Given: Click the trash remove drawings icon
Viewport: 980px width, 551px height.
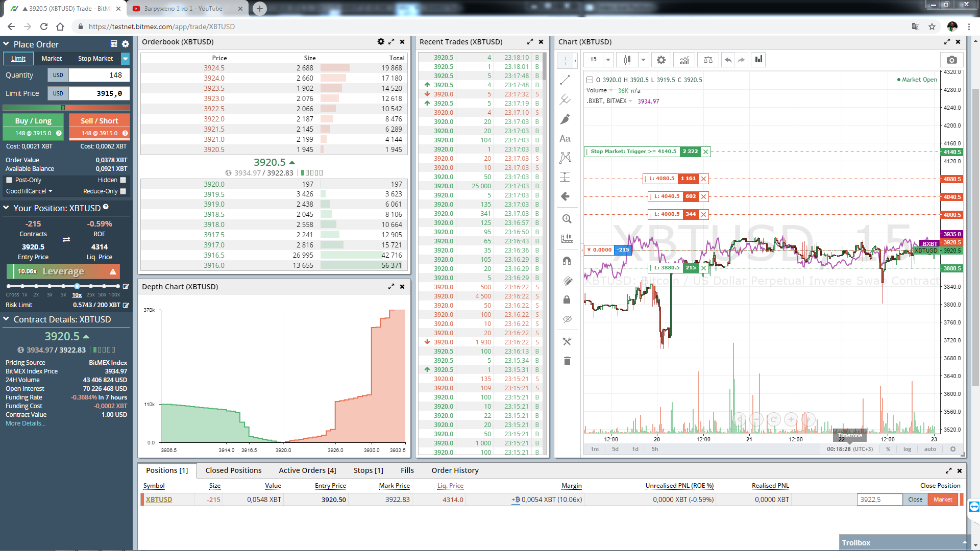Looking at the screenshot, I should pyautogui.click(x=567, y=361).
